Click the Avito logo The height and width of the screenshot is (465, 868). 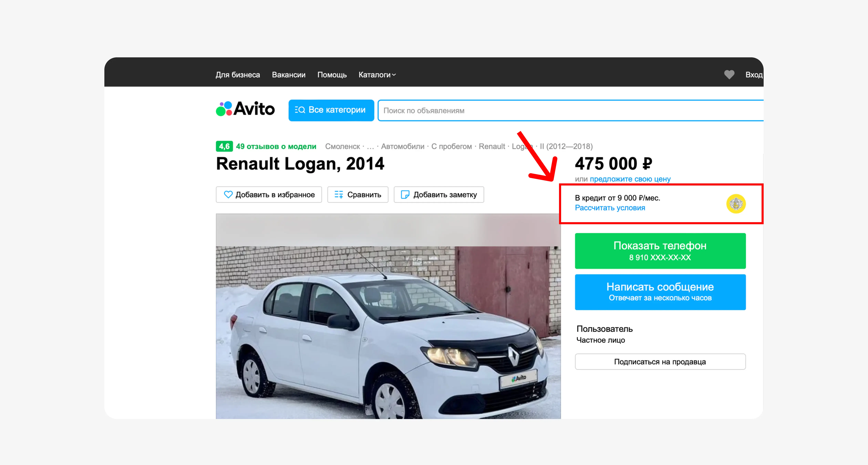click(x=245, y=109)
